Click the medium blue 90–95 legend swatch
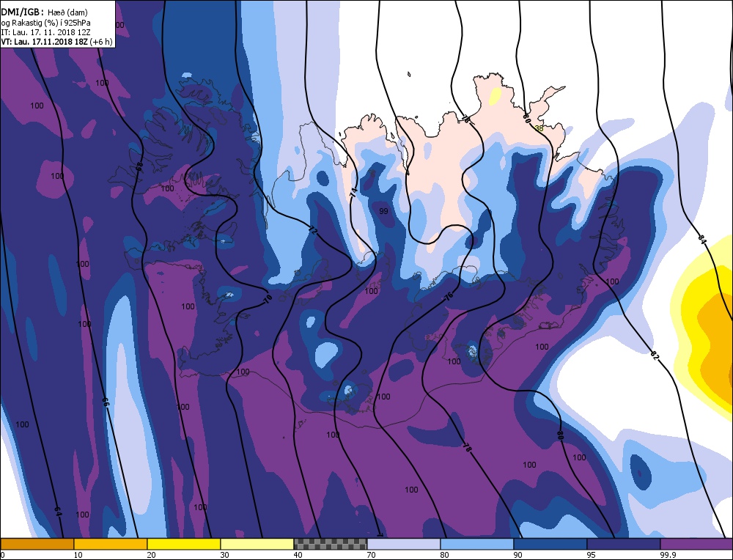The image size is (733, 560). point(550,544)
